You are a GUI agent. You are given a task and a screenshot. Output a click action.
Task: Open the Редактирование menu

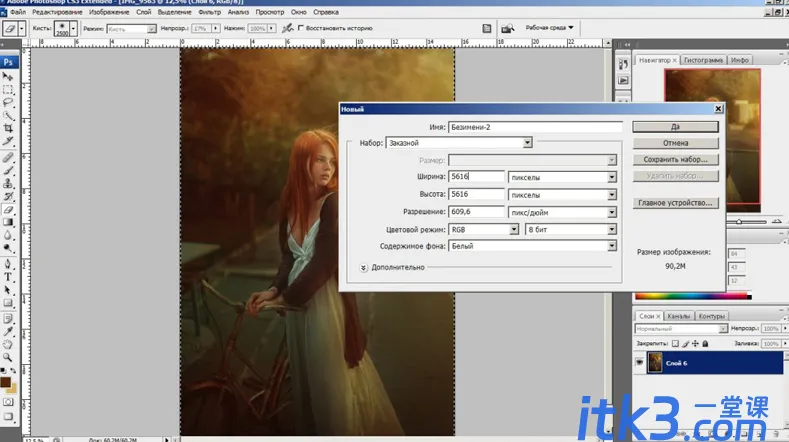point(57,12)
